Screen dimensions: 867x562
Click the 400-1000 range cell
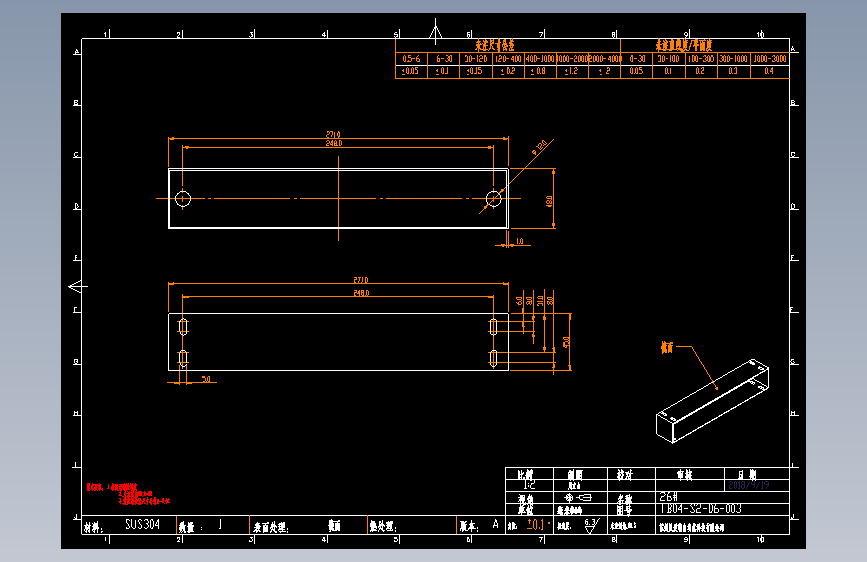540,59
